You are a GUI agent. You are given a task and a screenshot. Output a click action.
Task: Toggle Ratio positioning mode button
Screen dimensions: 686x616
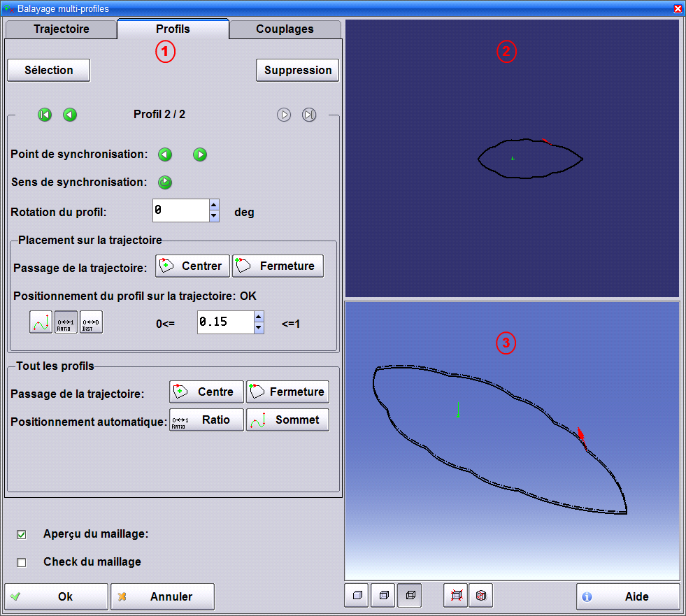66,322
